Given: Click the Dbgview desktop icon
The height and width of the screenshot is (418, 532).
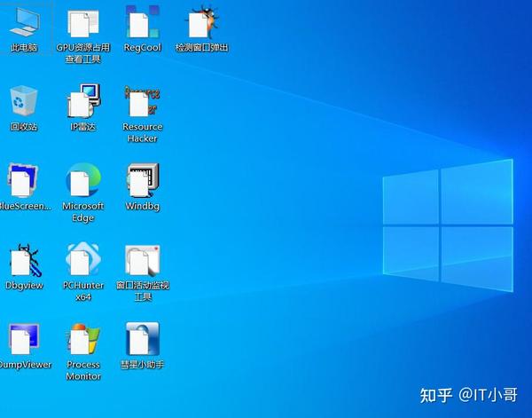Looking at the screenshot, I should click(26, 260).
